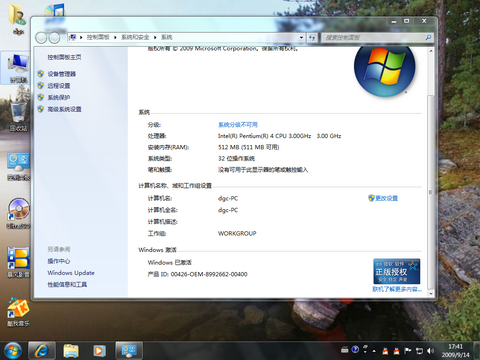This screenshot has width=480, height=360.
Task: Open 远程设置 remote settings link
Action: point(59,86)
